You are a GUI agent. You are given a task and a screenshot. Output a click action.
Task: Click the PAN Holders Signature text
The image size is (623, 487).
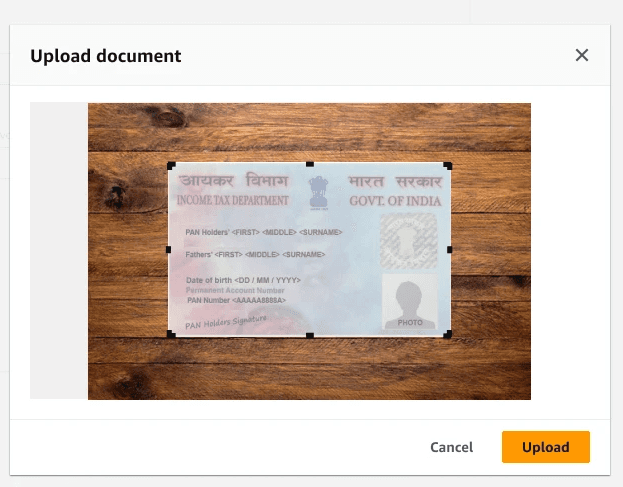click(x=226, y=322)
